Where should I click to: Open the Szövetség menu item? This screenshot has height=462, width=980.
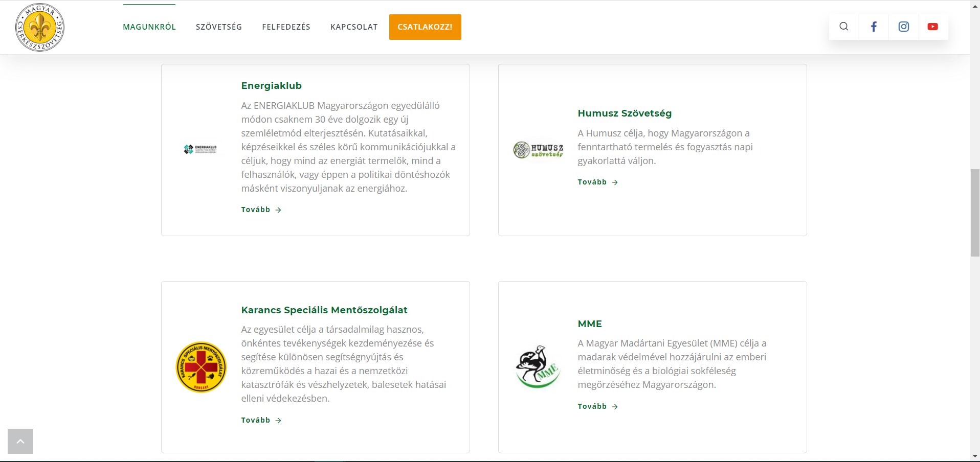[x=219, y=27]
